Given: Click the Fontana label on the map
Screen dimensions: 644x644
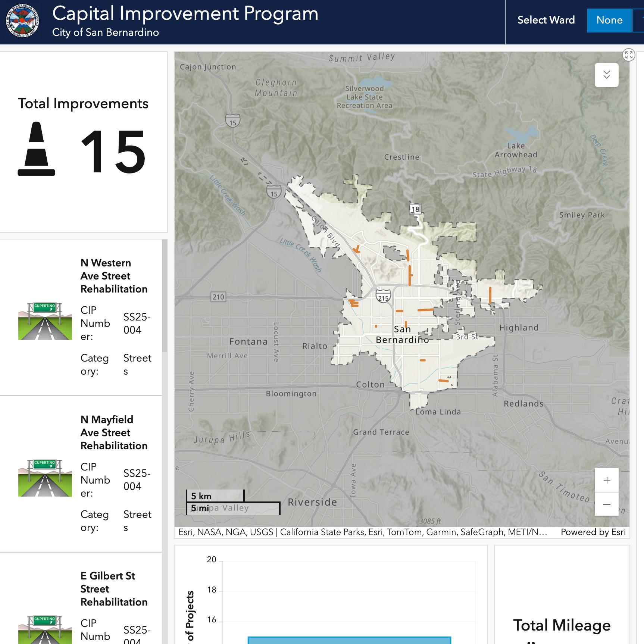Looking at the screenshot, I should point(248,341).
